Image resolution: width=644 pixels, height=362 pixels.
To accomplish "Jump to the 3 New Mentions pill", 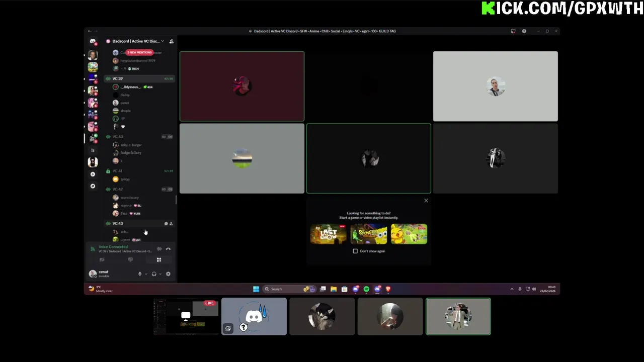I will click(139, 52).
